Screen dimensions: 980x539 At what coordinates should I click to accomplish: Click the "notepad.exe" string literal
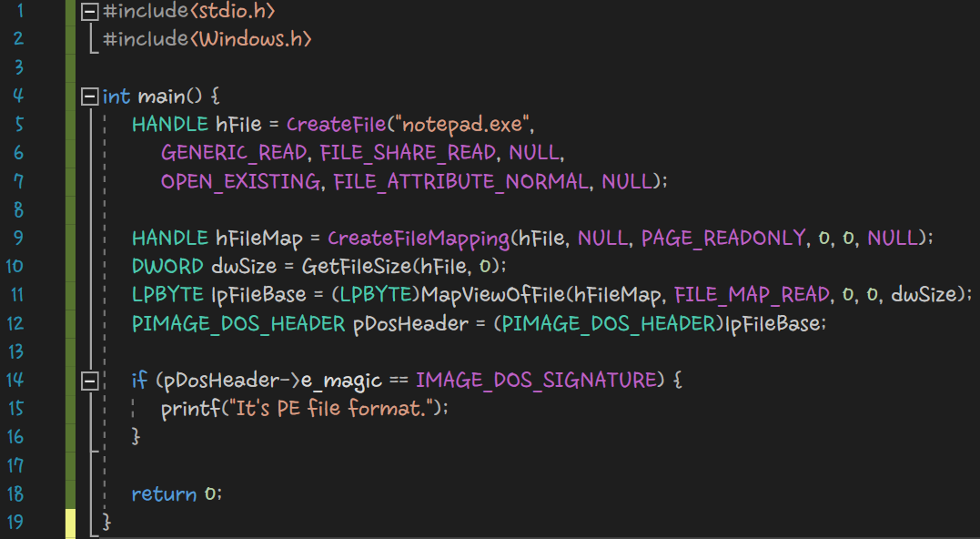[x=462, y=125]
